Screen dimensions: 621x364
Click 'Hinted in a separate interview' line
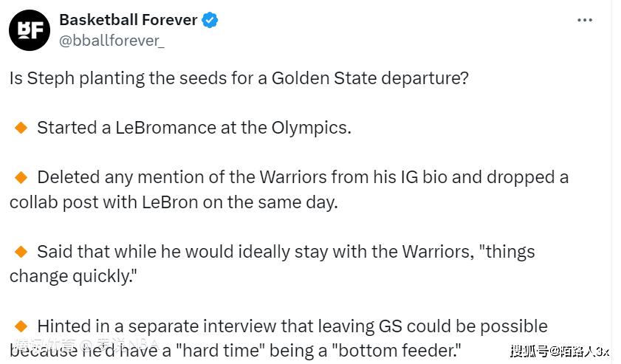pyautogui.click(x=292, y=326)
